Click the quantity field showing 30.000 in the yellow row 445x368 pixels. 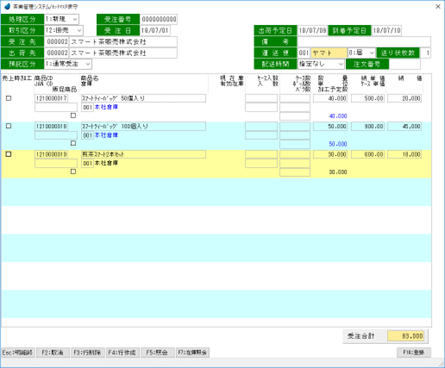pyautogui.click(x=330, y=154)
